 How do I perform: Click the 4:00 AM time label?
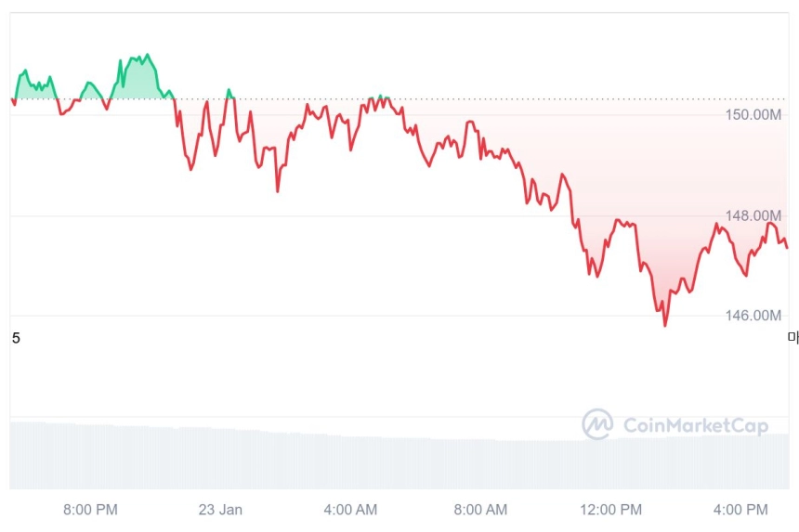tap(350, 510)
